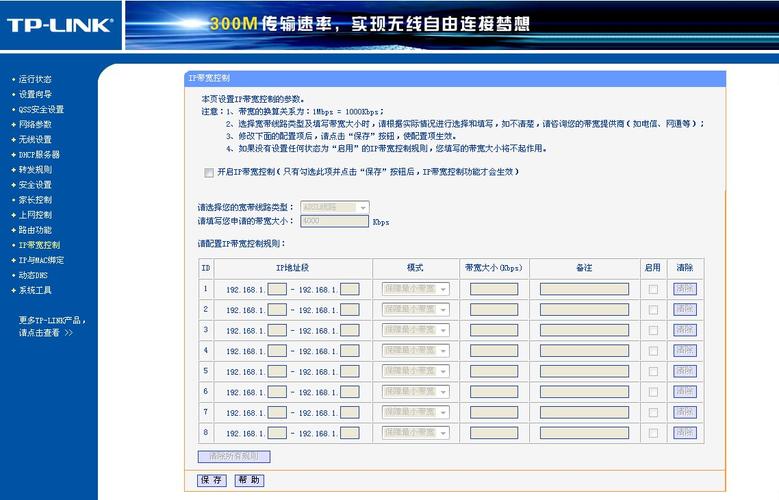Open the 模式 dropdown in row 7

pyautogui.click(x=415, y=412)
